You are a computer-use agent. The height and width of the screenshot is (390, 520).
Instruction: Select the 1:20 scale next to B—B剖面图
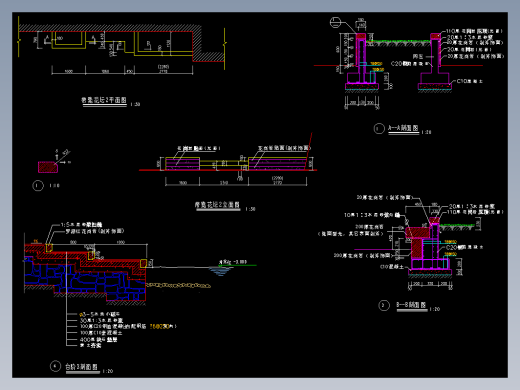pyautogui.click(x=435, y=309)
